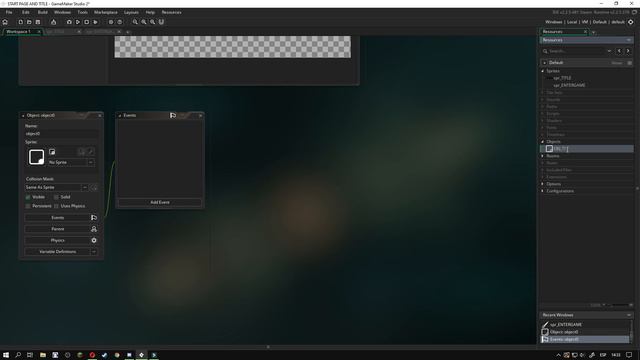Click the search magnifier in Resources
This screenshot has width=640, height=360.
pos(545,51)
